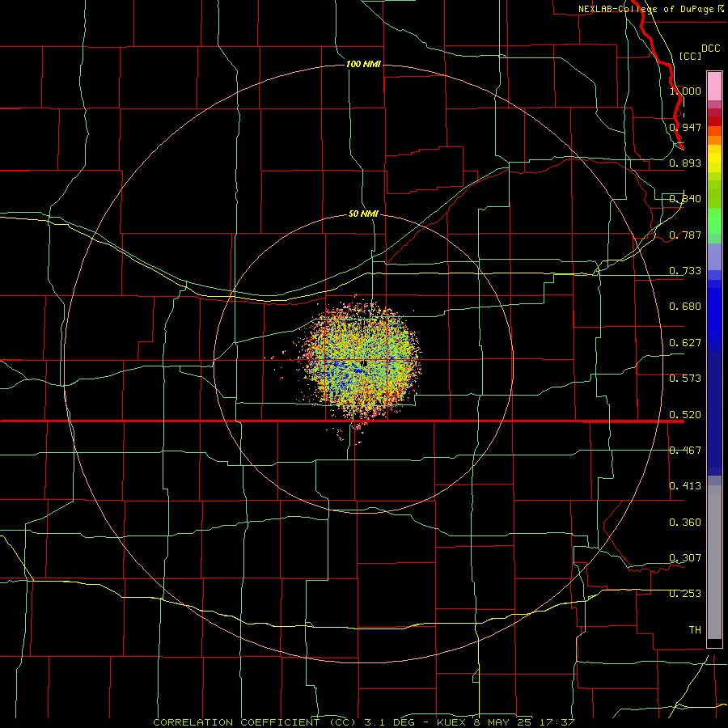Click the 0.627 legend value
Image resolution: width=728 pixels, height=728 pixels.
coord(685,343)
